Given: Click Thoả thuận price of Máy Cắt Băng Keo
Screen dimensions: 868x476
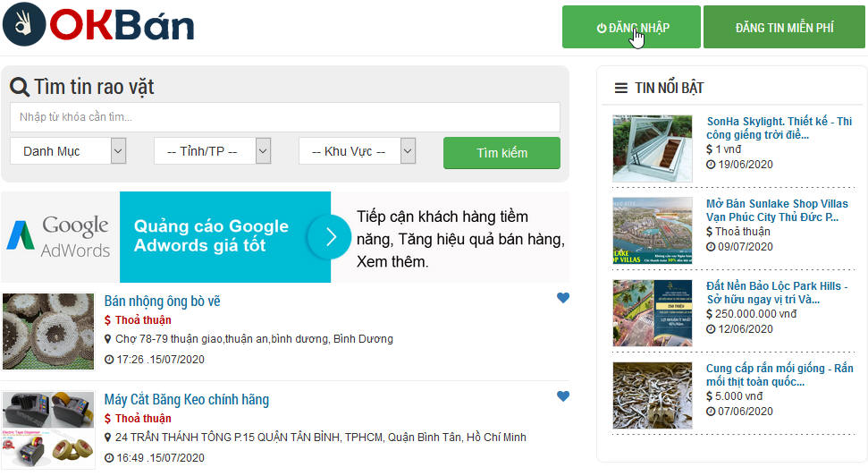Looking at the screenshot, I should (143, 419).
